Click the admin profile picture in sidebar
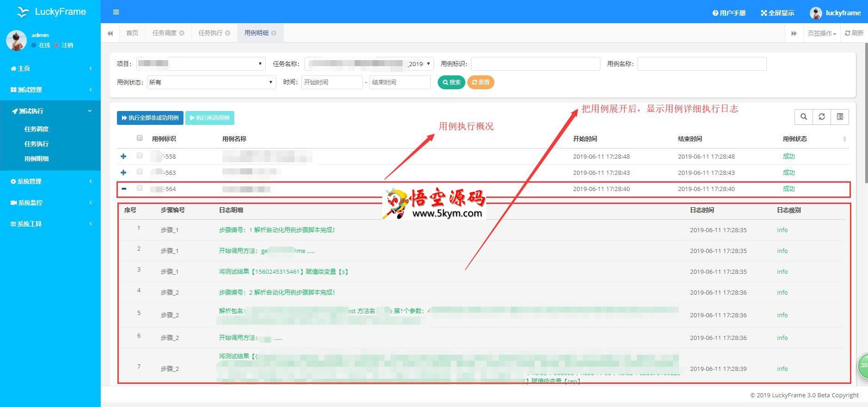 point(16,40)
